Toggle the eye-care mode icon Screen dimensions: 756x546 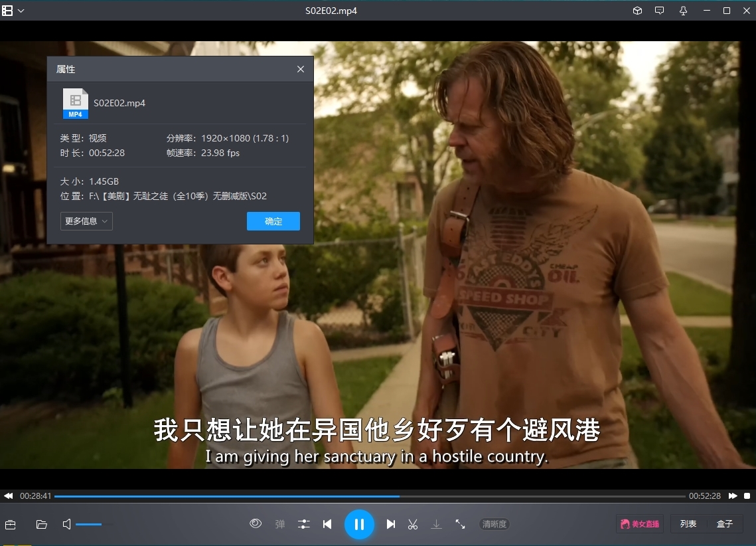[x=256, y=523]
